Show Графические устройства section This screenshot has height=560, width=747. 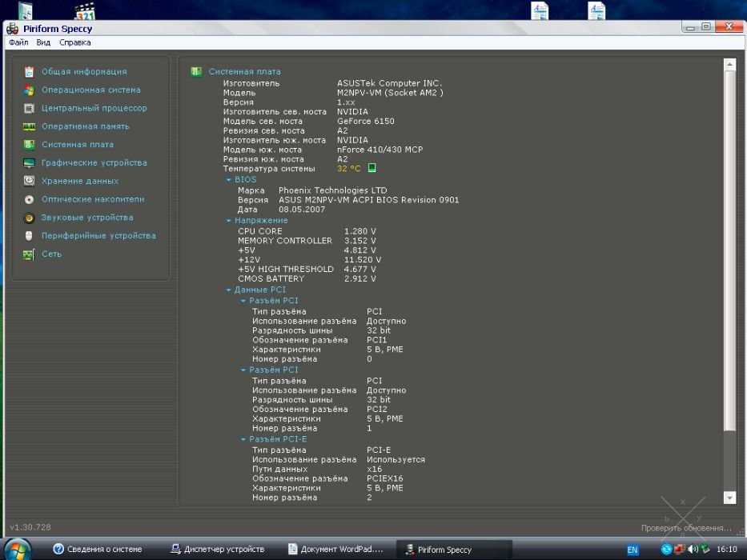94,163
